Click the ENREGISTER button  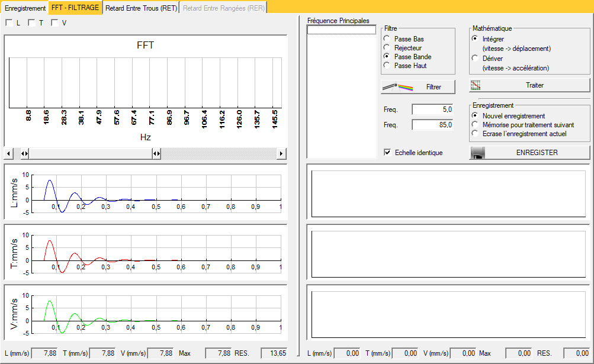pyautogui.click(x=529, y=153)
